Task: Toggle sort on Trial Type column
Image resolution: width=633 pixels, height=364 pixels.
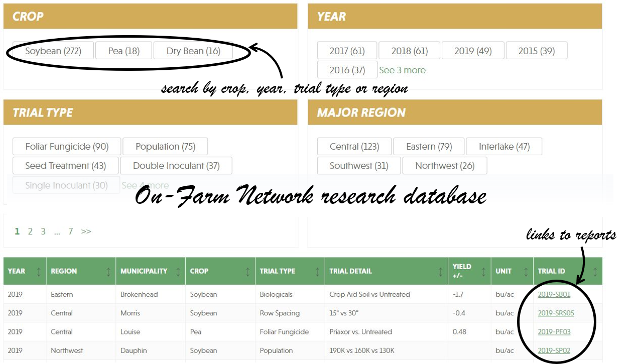Action: pyautogui.click(x=317, y=271)
